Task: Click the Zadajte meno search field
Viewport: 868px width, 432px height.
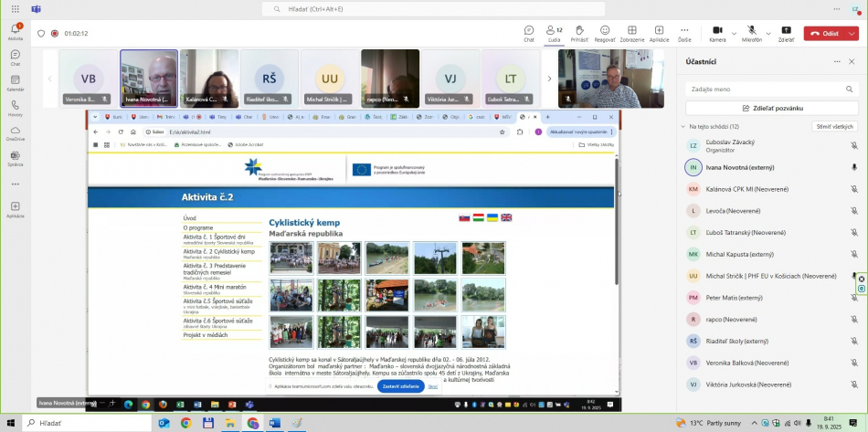Action: 772,90
